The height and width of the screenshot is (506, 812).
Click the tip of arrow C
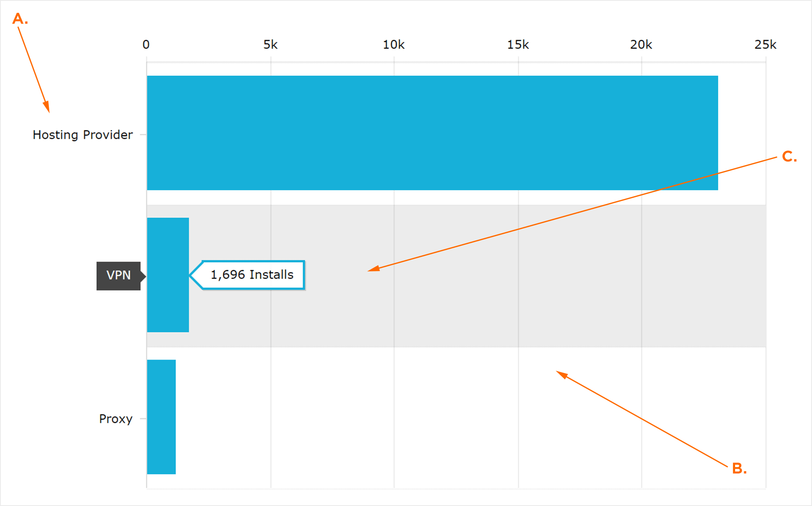(369, 271)
